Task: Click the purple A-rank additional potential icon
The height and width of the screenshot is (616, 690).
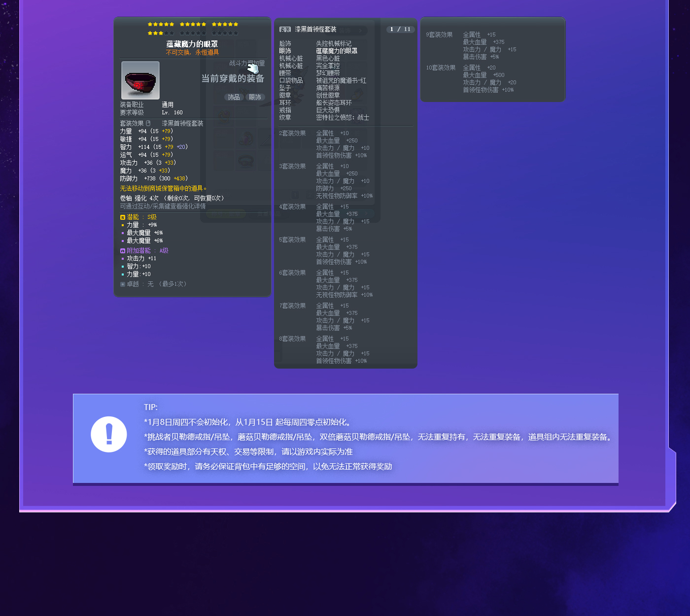Action: point(123,251)
